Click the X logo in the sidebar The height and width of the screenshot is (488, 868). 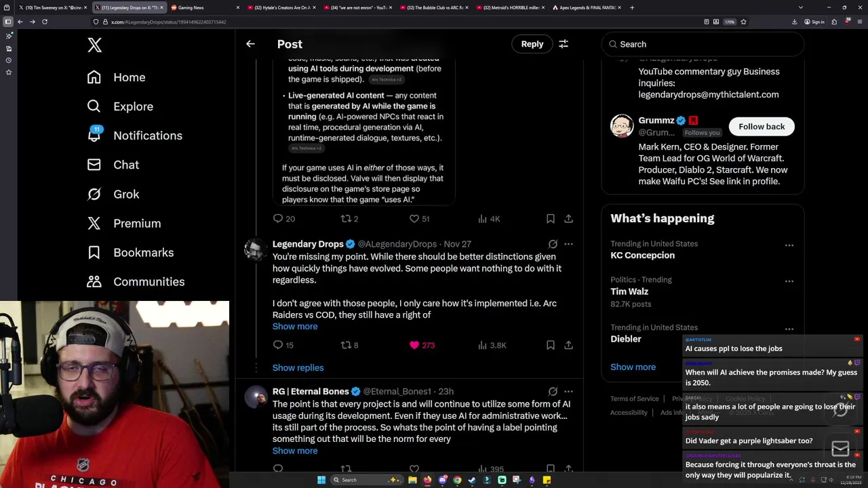94,45
